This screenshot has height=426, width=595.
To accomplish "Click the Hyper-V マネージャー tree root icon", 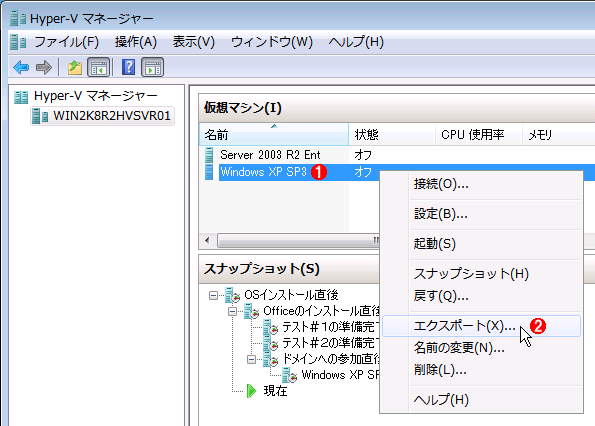I will tap(21, 97).
